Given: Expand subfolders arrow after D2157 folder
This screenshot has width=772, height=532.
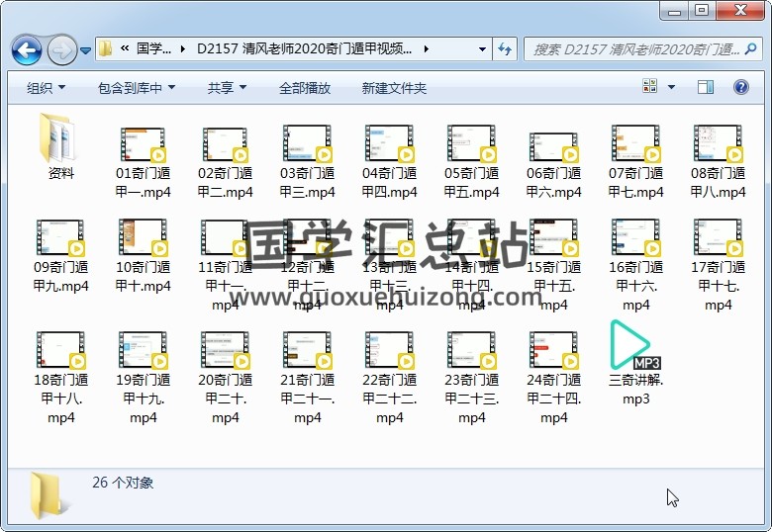Looking at the screenshot, I should pyautogui.click(x=426, y=48).
